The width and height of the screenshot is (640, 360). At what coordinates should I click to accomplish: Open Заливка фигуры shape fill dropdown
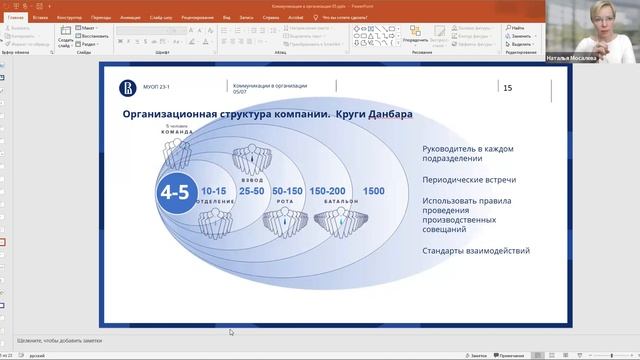473,28
